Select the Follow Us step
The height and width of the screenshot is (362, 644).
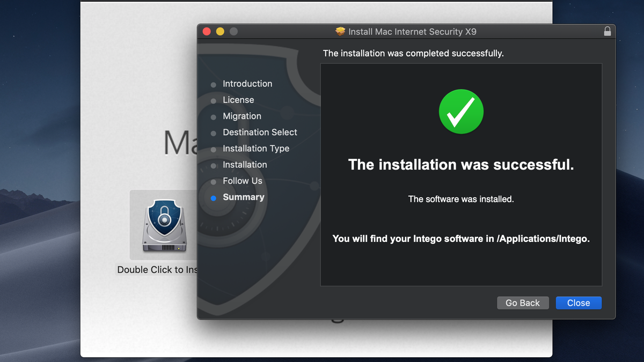pos(243,181)
